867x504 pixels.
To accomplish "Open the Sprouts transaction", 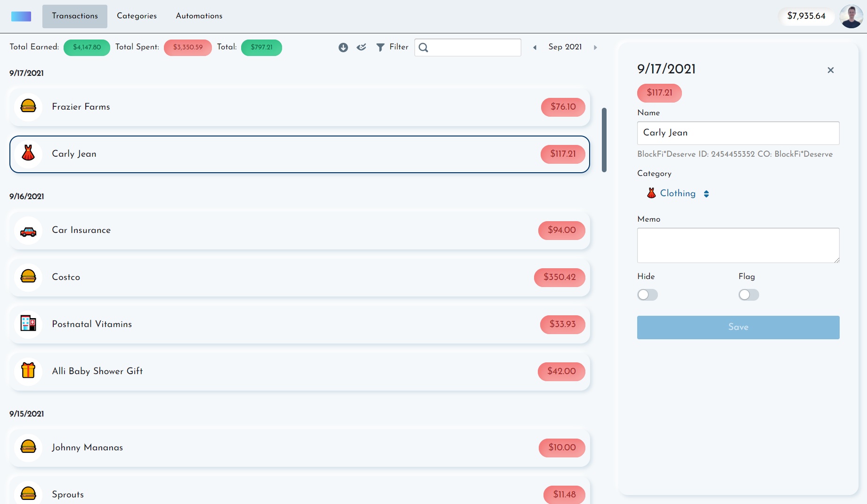I will 300,490.
